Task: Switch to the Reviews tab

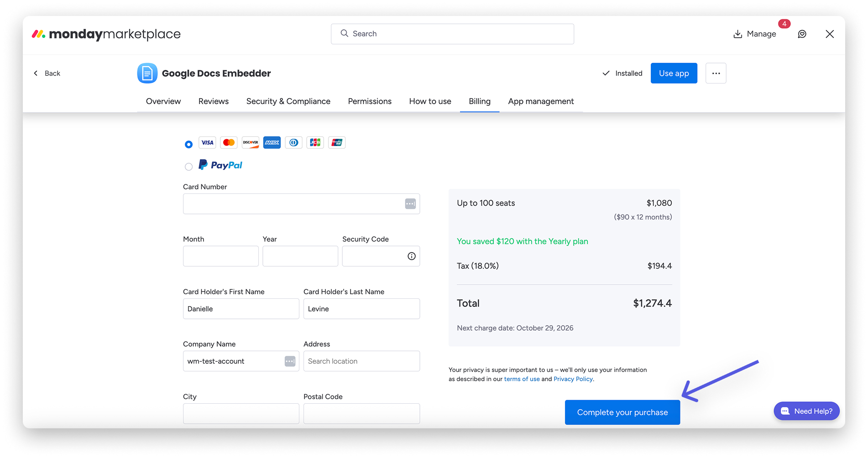Action: 214,101
